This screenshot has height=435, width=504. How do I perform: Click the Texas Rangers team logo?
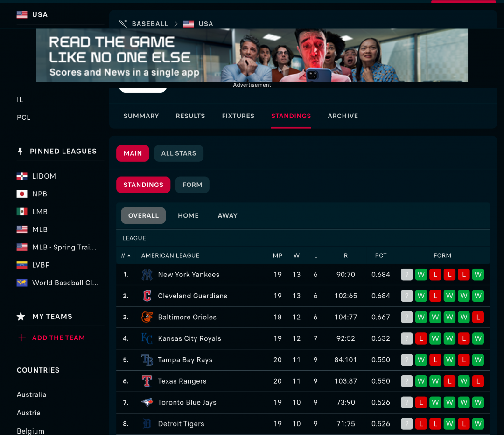[x=147, y=381]
